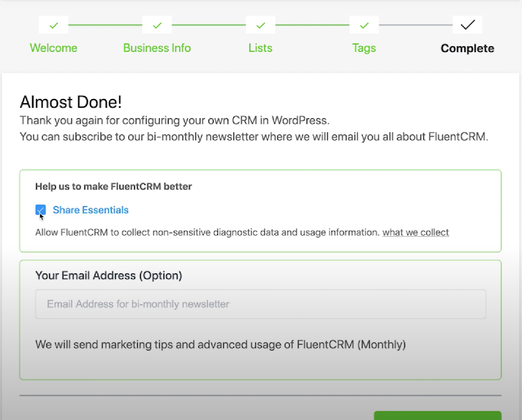Screen dimensions: 522x420
Task: Click the Complete step checkmark icon
Action: [x=467, y=25]
